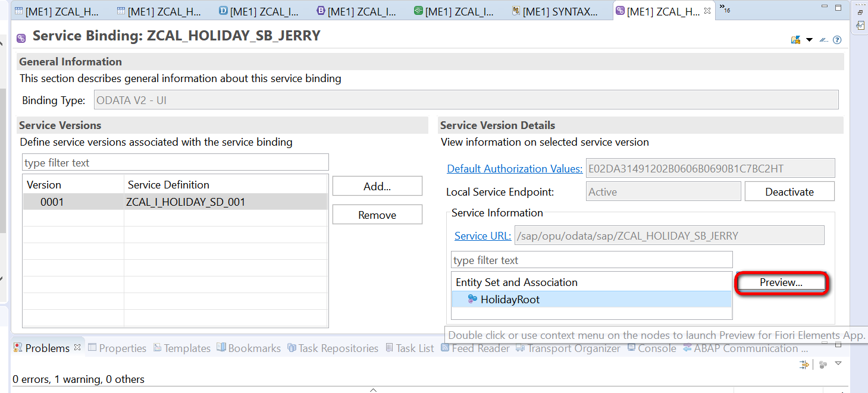Open the Transport Organizer view tab
The image size is (868, 393).
pyautogui.click(x=568, y=348)
